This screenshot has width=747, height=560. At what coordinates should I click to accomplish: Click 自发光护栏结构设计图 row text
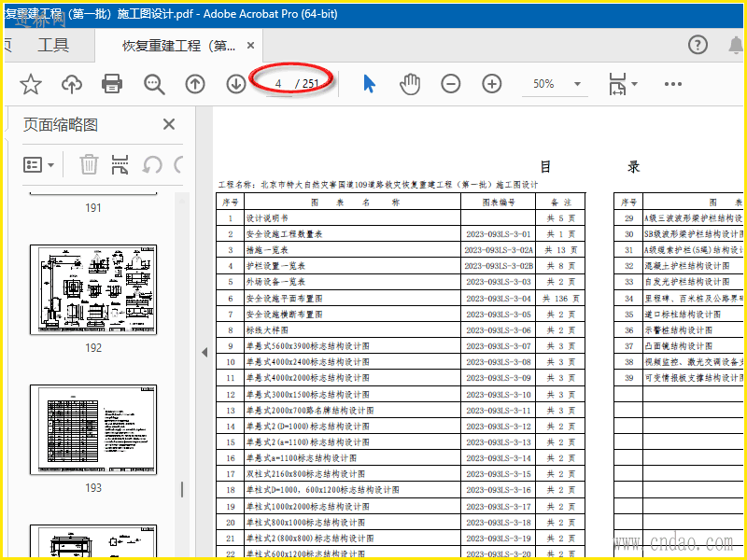click(687, 282)
